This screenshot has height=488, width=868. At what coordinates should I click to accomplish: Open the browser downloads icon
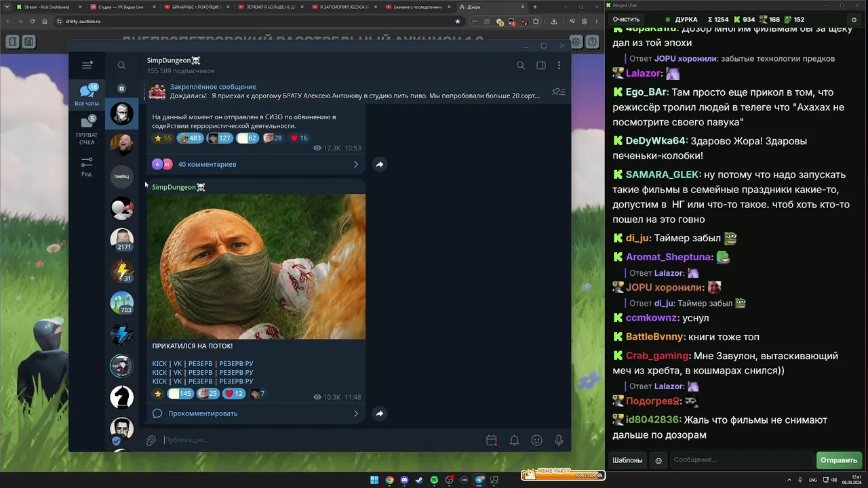tap(554, 21)
